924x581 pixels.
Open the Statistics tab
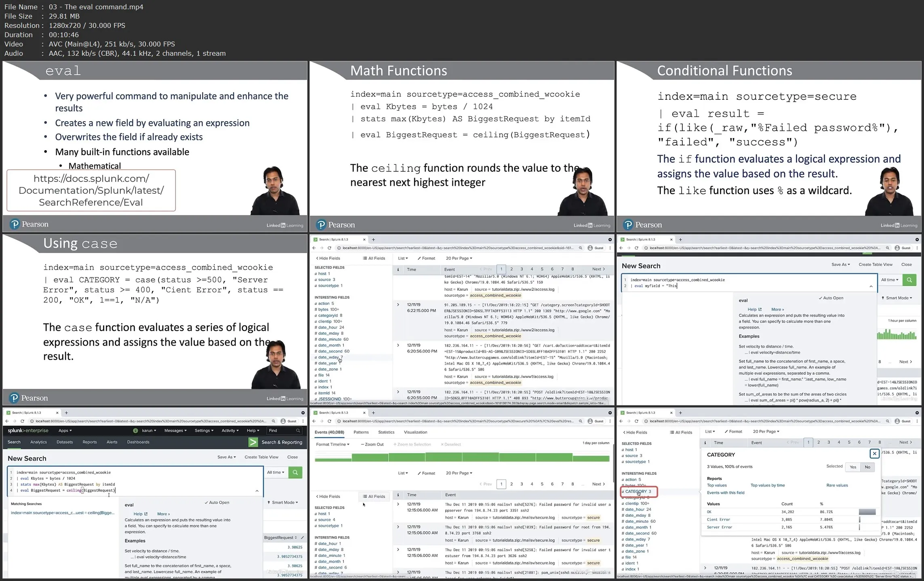(x=386, y=432)
